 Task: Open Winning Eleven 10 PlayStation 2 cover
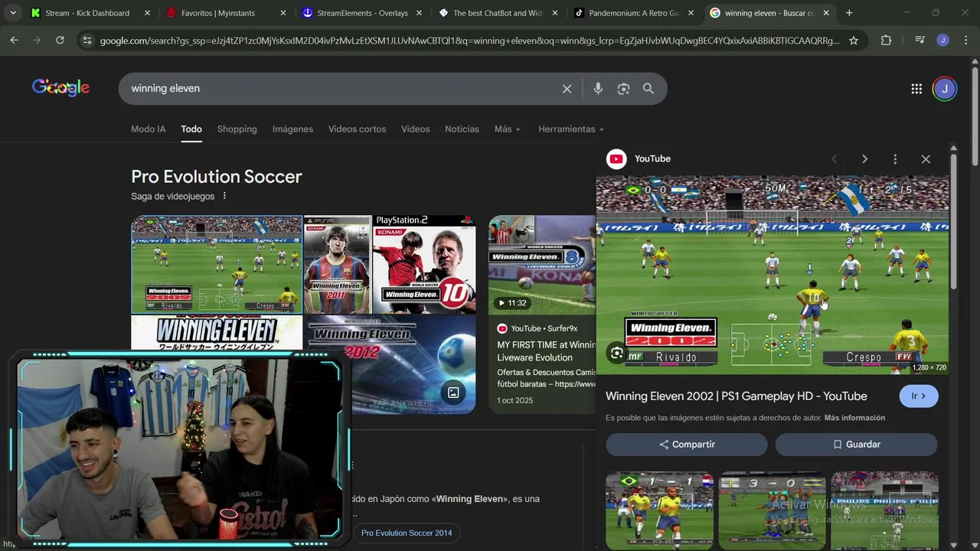pos(423,265)
